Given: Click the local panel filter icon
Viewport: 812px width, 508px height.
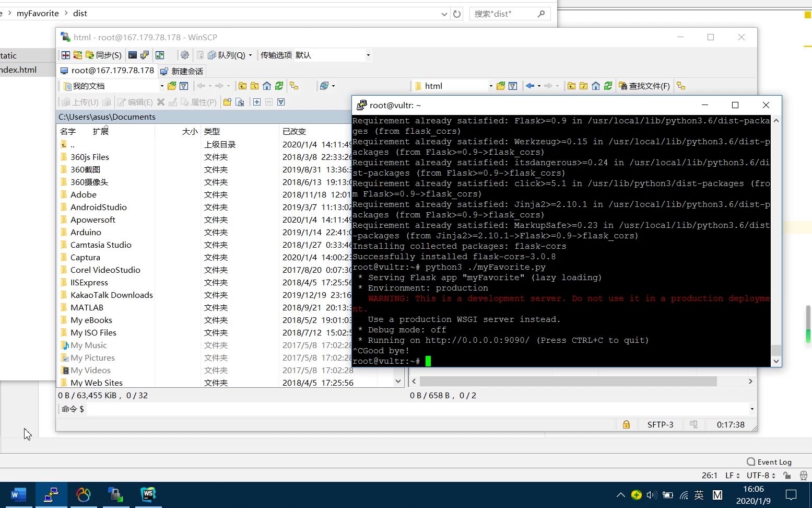Looking at the screenshot, I should point(184,86).
